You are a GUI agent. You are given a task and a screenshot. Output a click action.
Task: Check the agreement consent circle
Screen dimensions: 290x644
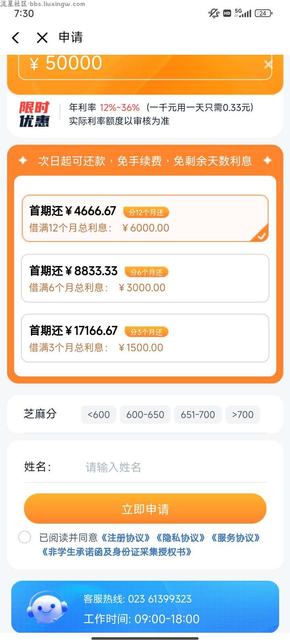[25, 537]
